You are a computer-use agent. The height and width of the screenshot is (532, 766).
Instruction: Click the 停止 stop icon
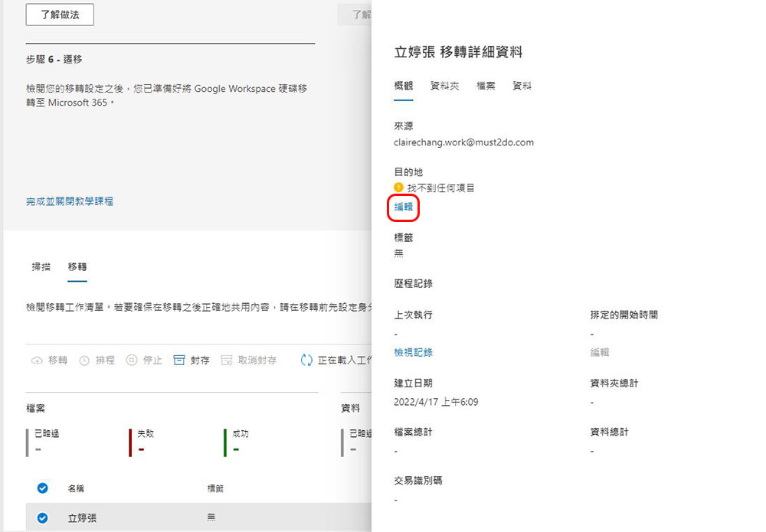click(x=132, y=361)
